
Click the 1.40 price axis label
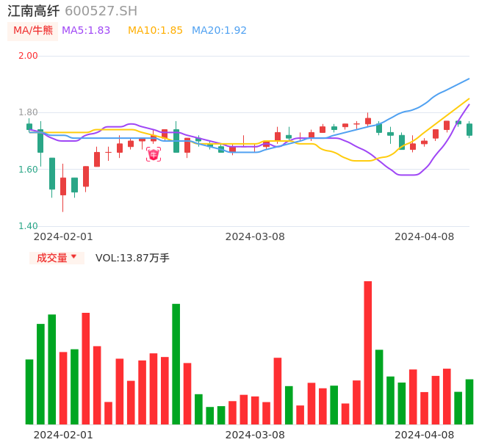coord(28,226)
